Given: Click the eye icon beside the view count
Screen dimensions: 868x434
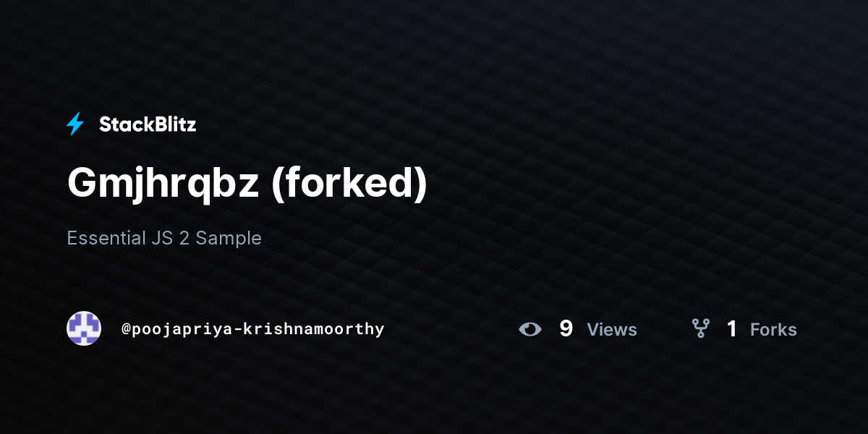Looking at the screenshot, I should (x=530, y=329).
